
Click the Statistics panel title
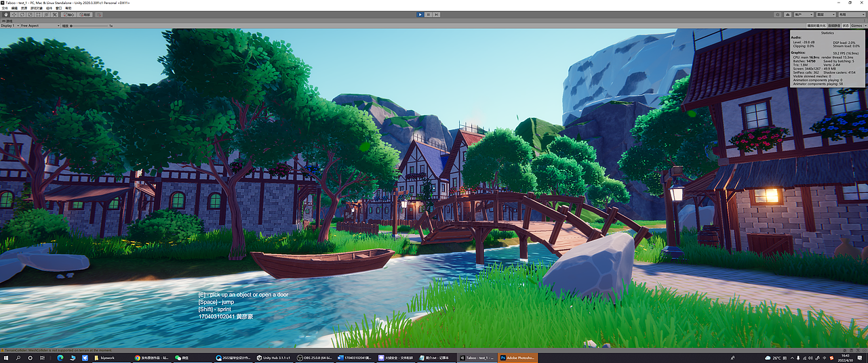827,33
